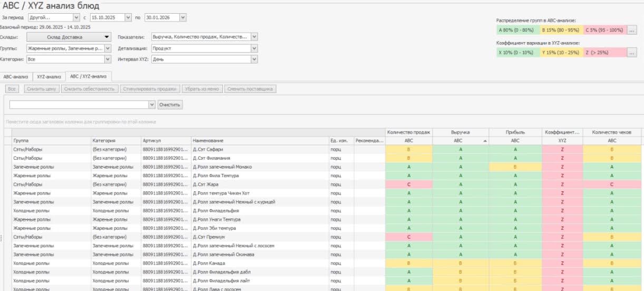Viewport: 644px width, 291px height.
Task: Select the row 'Д.Ролл Канада'
Action: click(x=326, y=263)
